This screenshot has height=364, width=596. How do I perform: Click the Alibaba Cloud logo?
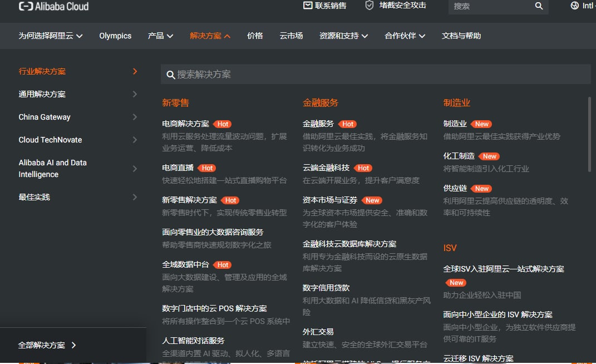coord(53,6)
